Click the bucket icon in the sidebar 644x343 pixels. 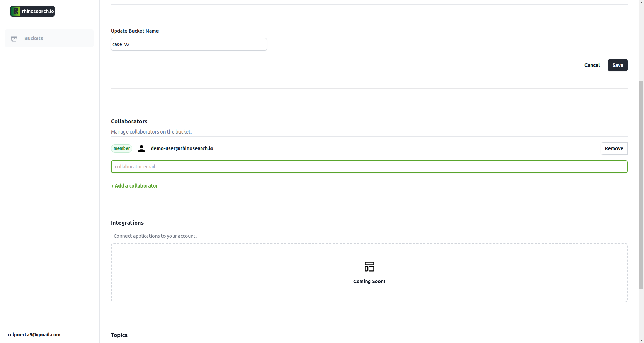[x=14, y=39]
